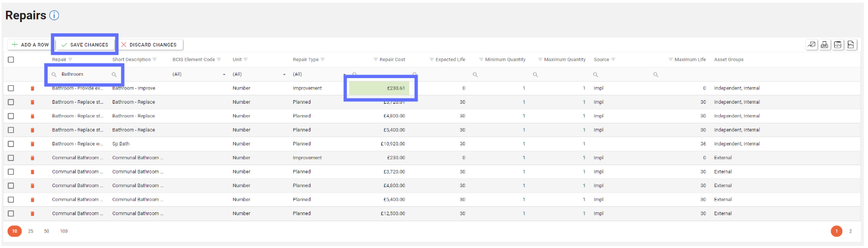
Task: Delete the Sp Bath row using trash icon
Action: [32, 144]
